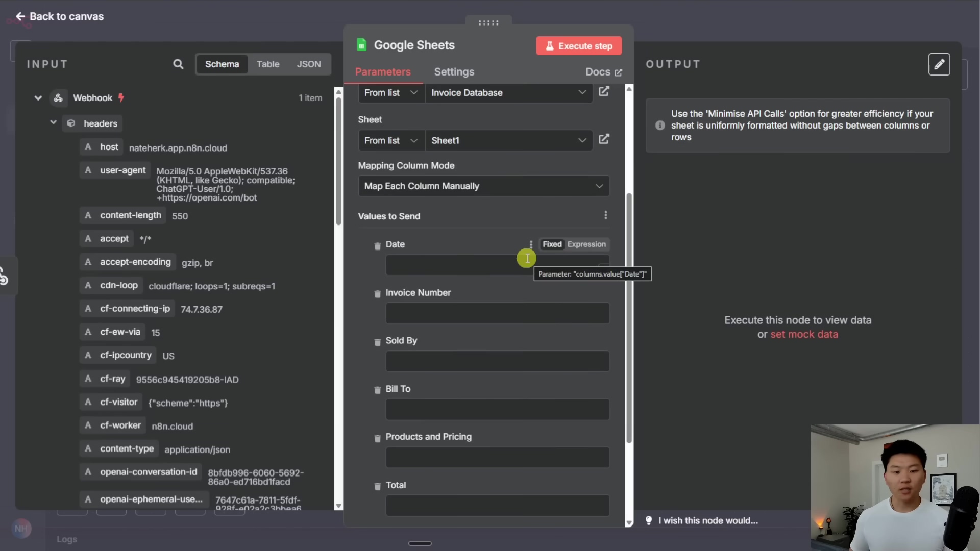Click the Invoice Number input field

pos(498,313)
